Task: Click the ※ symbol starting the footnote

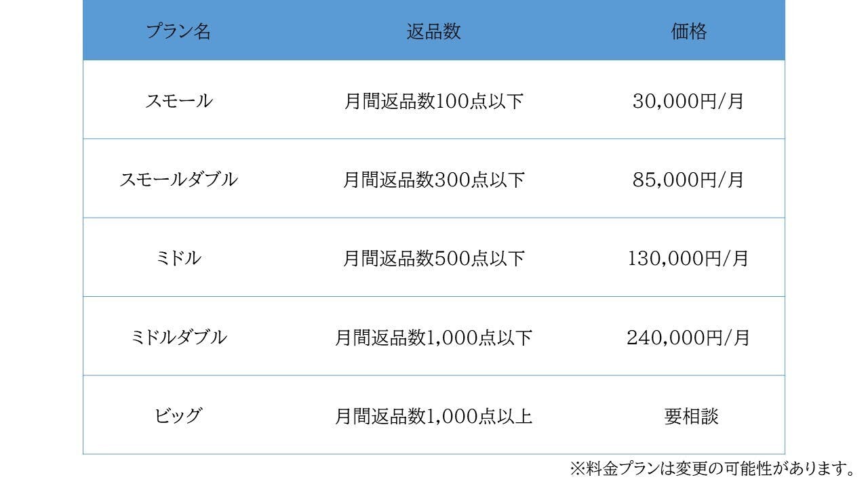Action: [576, 468]
